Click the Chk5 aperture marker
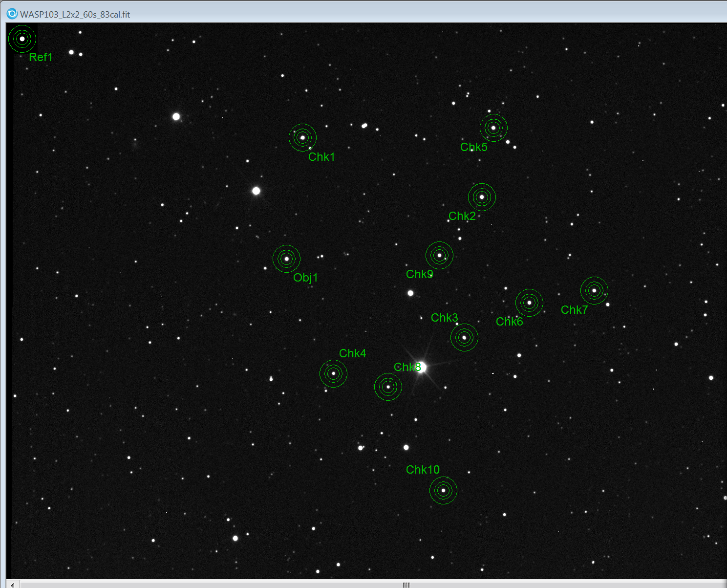The image size is (727, 588). coord(493,128)
